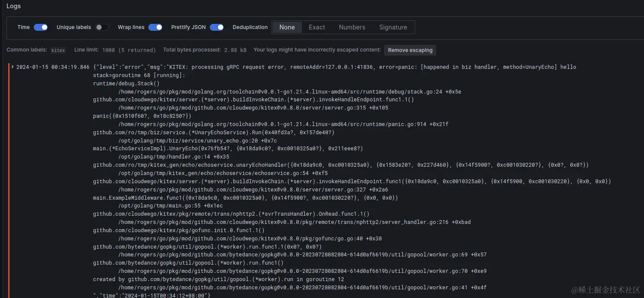Choose the Exact deduplication option
The image size is (644, 298).
pos(317,27)
